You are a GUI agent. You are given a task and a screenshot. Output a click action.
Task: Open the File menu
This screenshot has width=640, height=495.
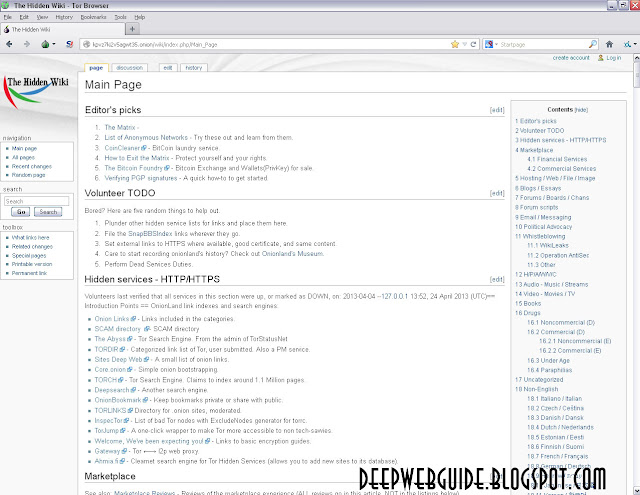(8, 17)
